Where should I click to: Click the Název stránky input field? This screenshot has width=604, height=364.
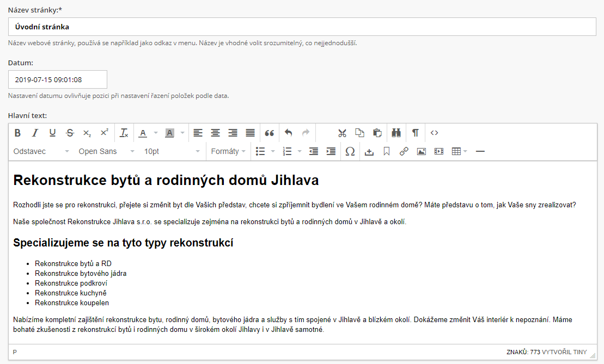302,27
